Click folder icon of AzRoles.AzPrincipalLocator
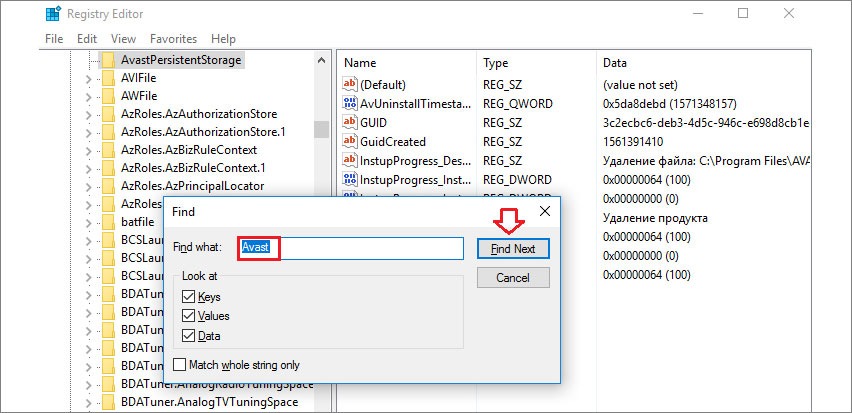 tap(109, 185)
